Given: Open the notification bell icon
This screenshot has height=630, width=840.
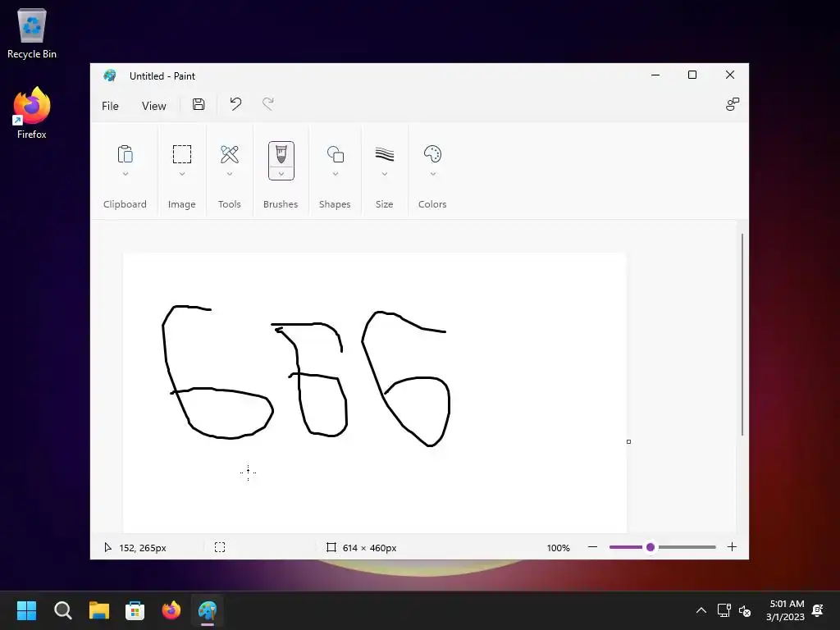Looking at the screenshot, I should click(x=818, y=610).
